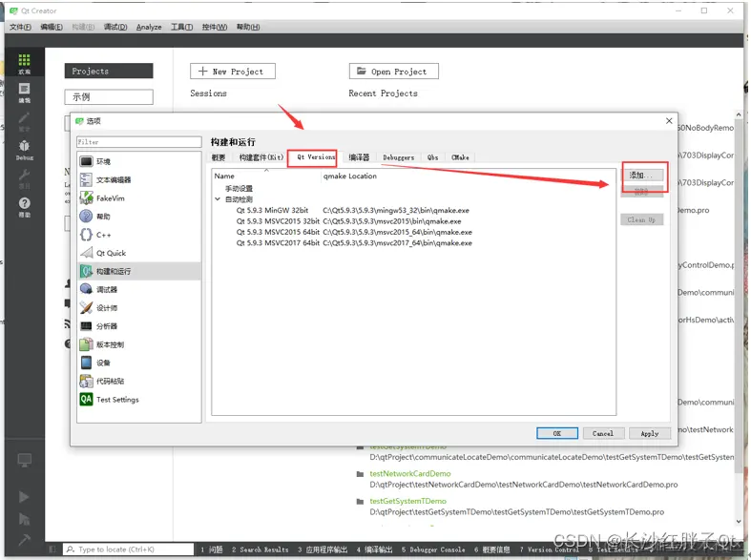
Task: Select Qt 5.9.3 MSVC2015 32bit row
Action: tap(414, 221)
